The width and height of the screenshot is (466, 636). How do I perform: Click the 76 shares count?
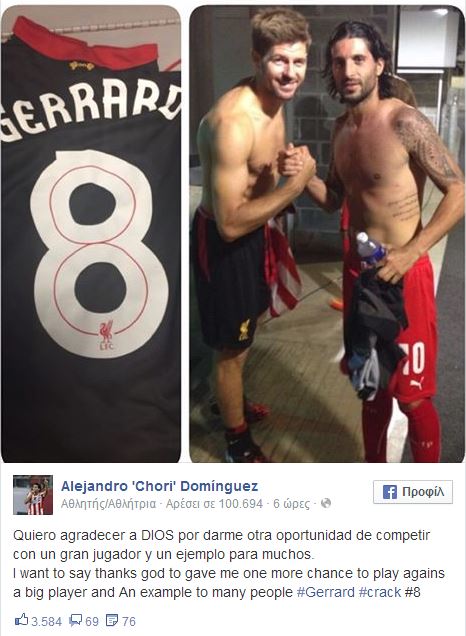(129, 621)
